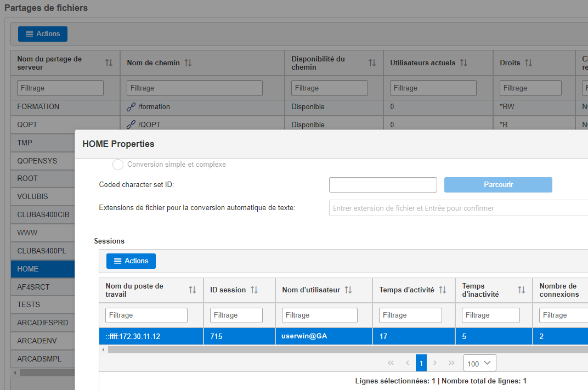This screenshot has width=588, height=390.
Task: Click the Coded character set ID field
Action: click(x=383, y=185)
